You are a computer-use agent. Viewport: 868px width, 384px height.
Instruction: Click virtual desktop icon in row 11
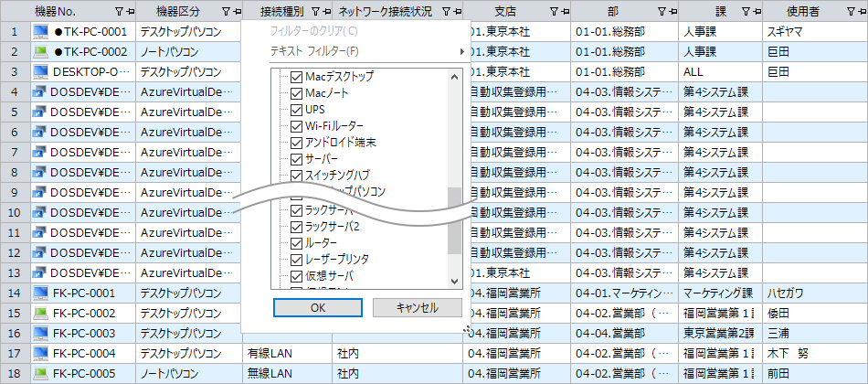click(x=39, y=233)
